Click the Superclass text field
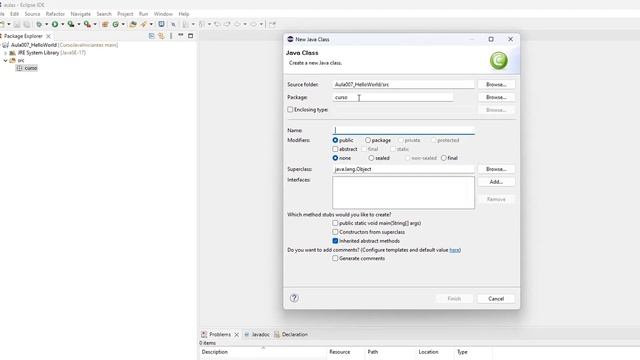Screen dimensions: 640x360 (x=403, y=169)
